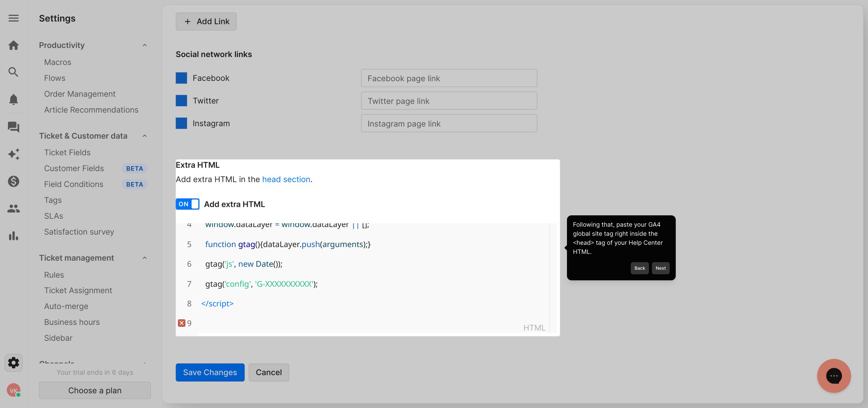Open the customers people icon
Image resolution: width=868 pixels, height=408 pixels.
click(x=14, y=209)
